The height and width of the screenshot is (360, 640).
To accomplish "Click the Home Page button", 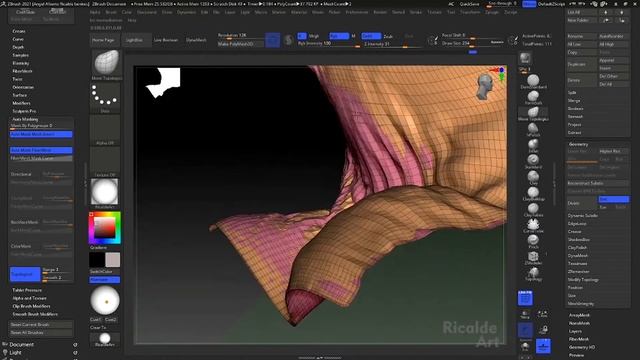I will [103, 40].
